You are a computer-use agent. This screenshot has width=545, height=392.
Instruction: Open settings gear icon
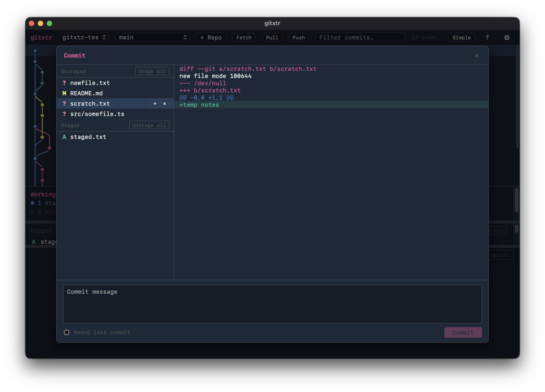[507, 38]
